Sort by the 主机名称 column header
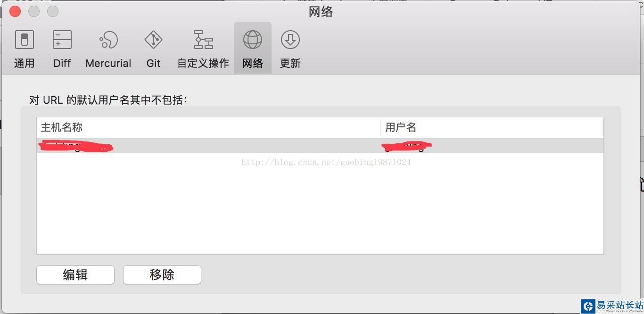 click(208, 127)
